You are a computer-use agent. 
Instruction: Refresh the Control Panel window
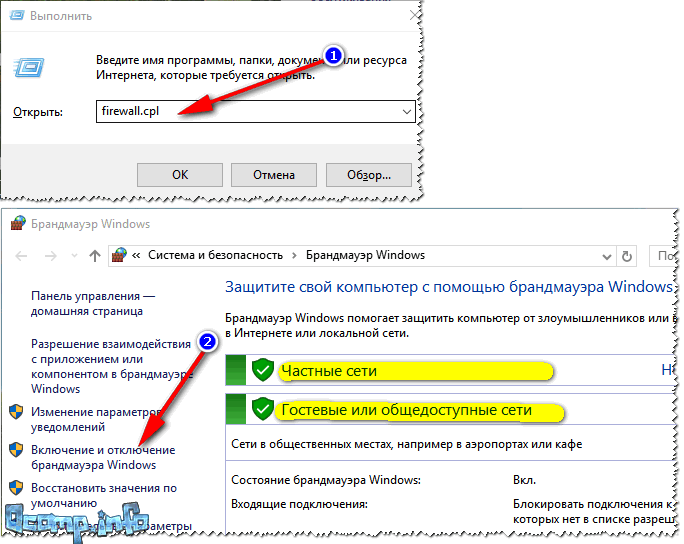pyautogui.click(x=627, y=257)
